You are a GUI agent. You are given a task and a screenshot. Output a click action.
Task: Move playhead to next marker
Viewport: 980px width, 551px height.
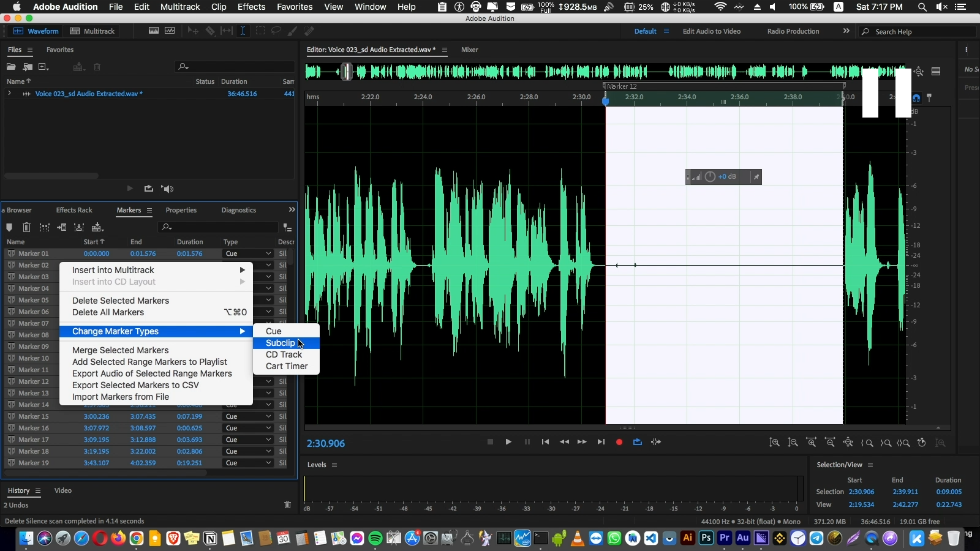point(601,442)
